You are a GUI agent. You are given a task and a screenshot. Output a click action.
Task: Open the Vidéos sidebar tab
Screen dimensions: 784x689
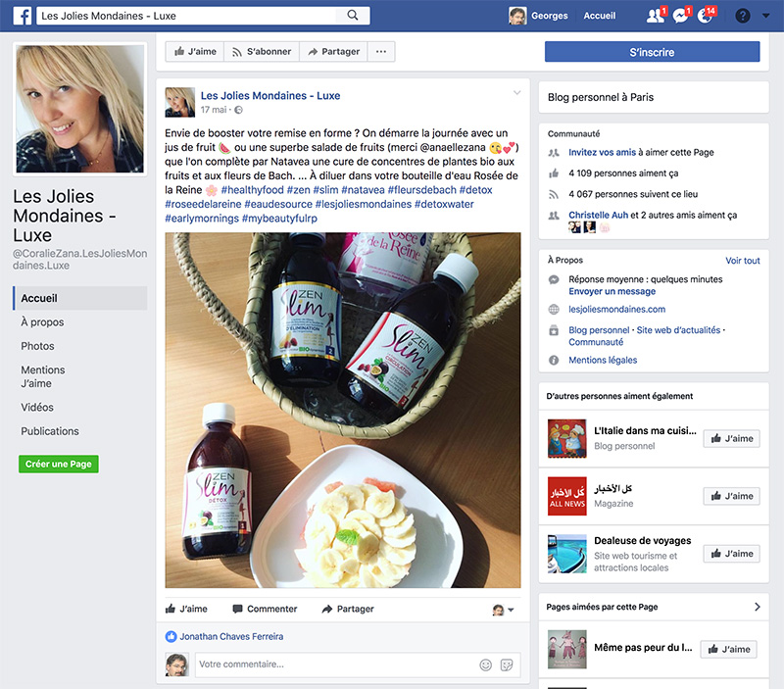coord(37,407)
